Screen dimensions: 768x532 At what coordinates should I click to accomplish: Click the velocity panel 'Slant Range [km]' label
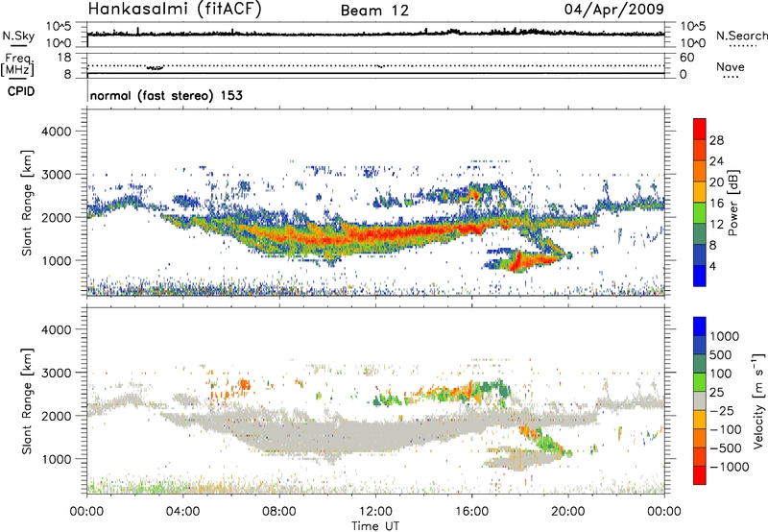coord(27,400)
